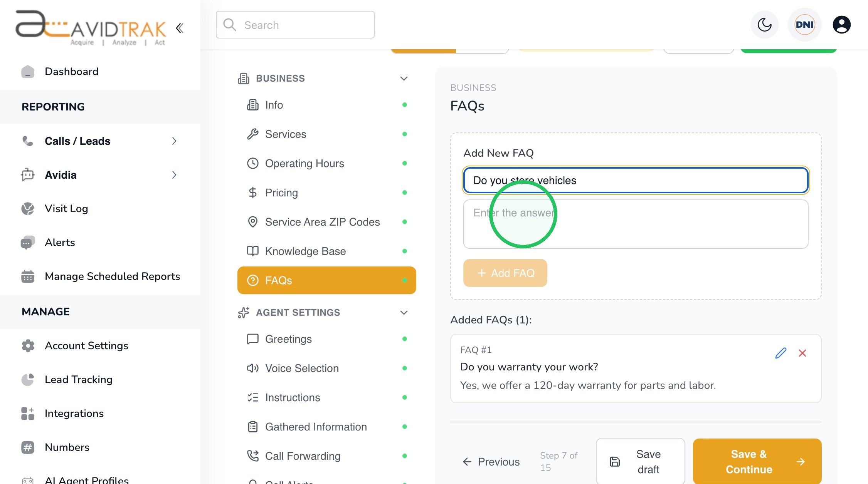The image size is (868, 484).
Task: Expand the Calls / Leads submenu arrow
Action: pyautogui.click(x=174, y=141)
